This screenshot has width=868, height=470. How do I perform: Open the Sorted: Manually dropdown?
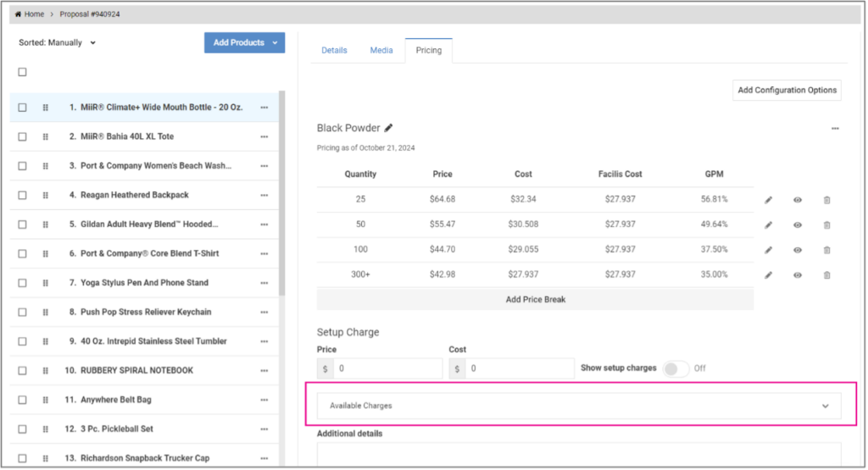tap(57, 43)
